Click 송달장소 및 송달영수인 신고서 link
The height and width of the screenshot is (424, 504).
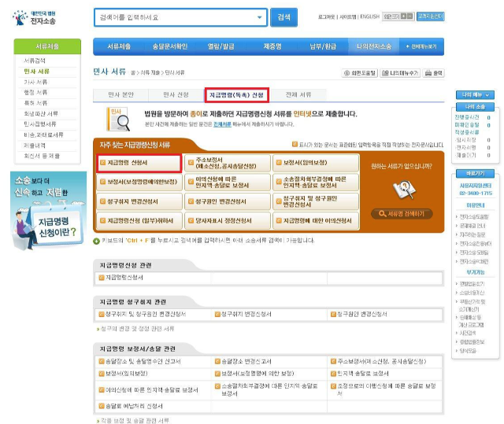(143, 362)
